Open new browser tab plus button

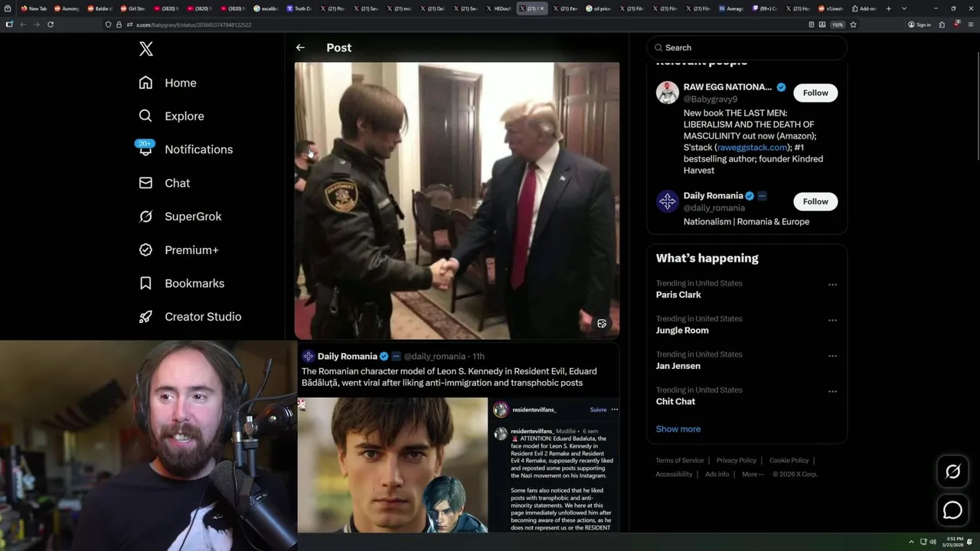click(888, 8)
